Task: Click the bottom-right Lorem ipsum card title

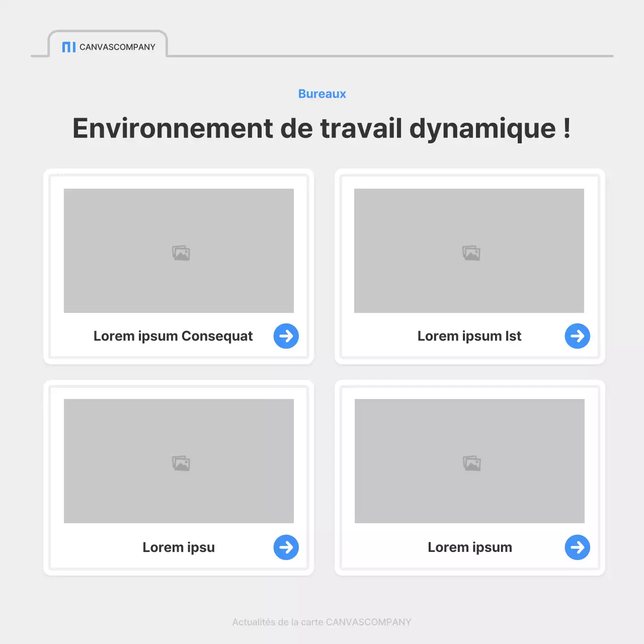Action: [x=469, y=547]
